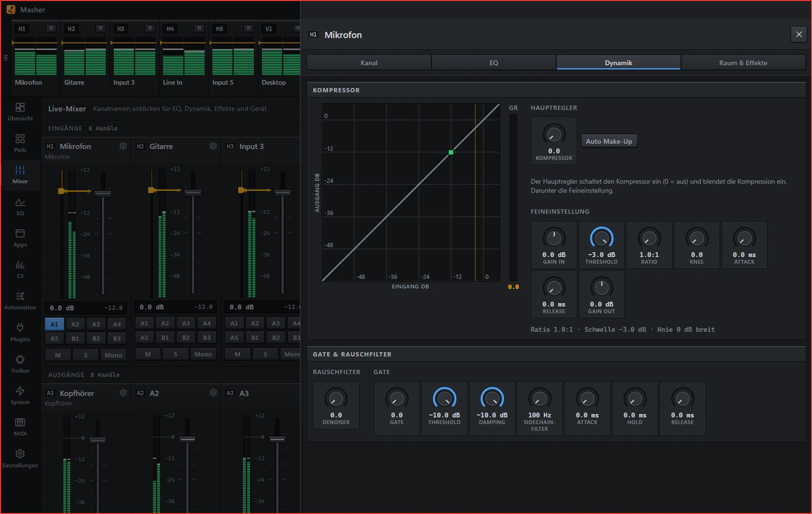
Task: Toggle Mono on the Gitarre strip
Action: [x=203, y=354]
